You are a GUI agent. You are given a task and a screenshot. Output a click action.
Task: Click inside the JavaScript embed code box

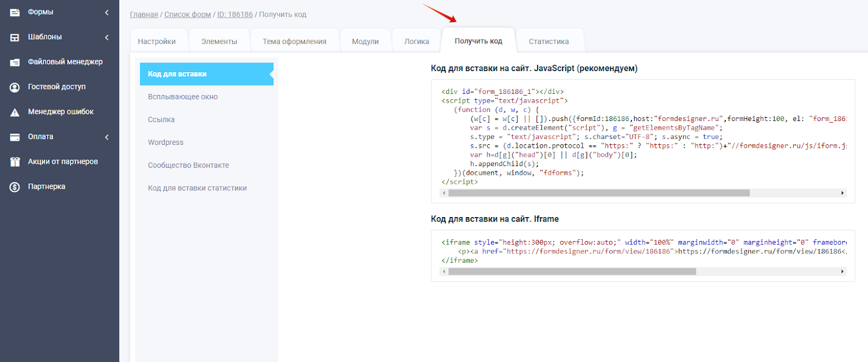(x=643, y=141)
